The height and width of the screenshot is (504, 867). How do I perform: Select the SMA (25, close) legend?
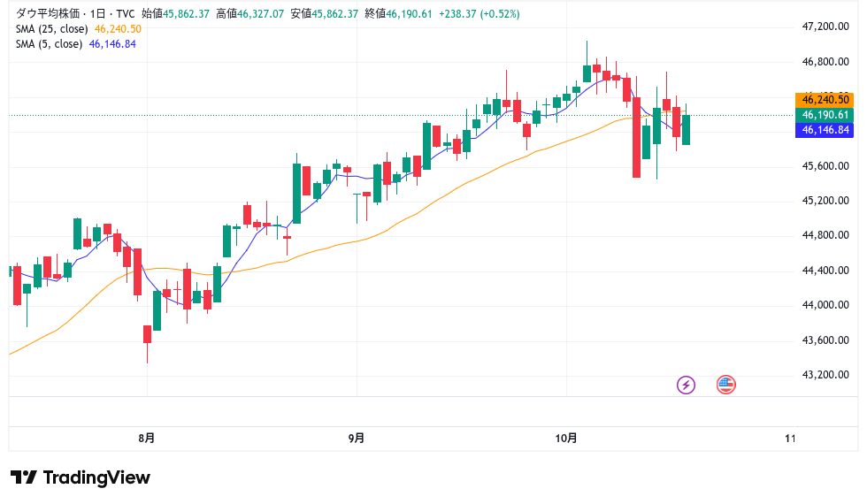[x=50, y=29]
